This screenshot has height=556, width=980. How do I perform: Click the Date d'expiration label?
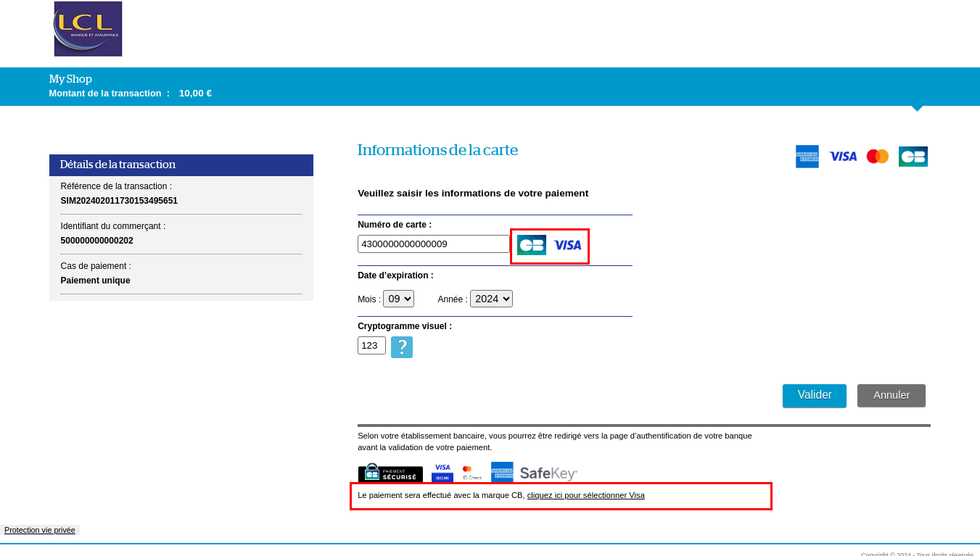click(395, 275)
